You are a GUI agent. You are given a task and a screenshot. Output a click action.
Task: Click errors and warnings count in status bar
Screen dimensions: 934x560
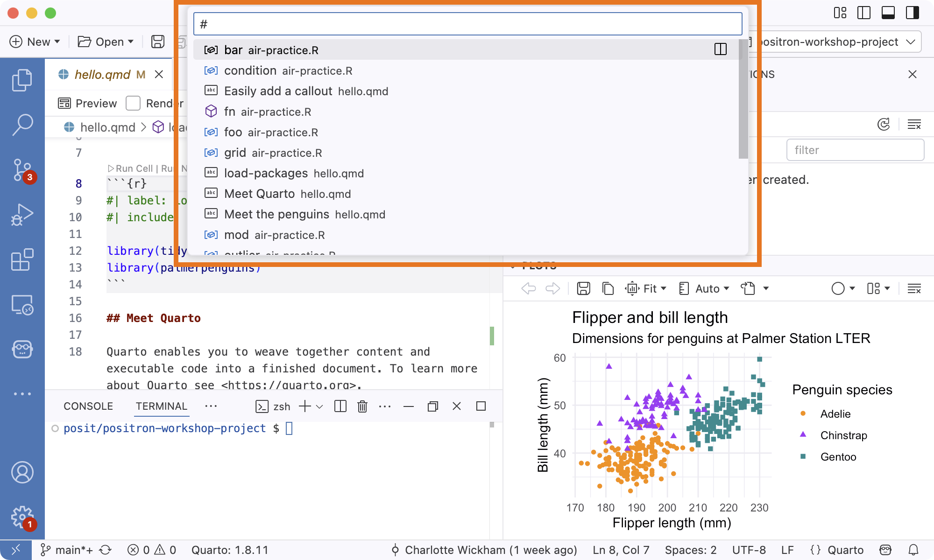coord(152,550)
